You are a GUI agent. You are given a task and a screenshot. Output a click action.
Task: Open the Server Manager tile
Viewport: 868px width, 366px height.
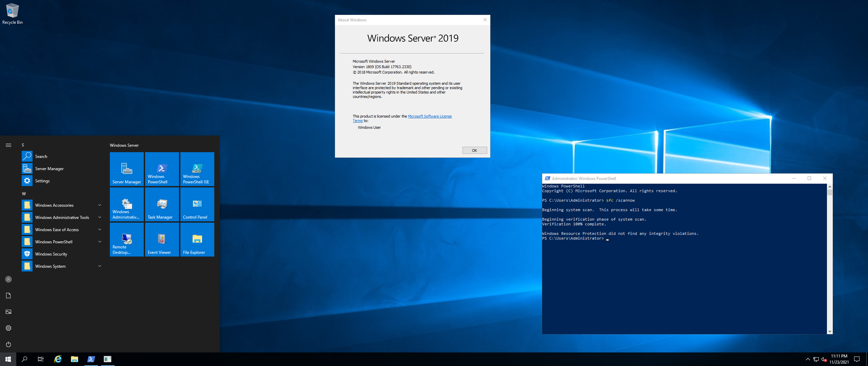tap(127, 169)
